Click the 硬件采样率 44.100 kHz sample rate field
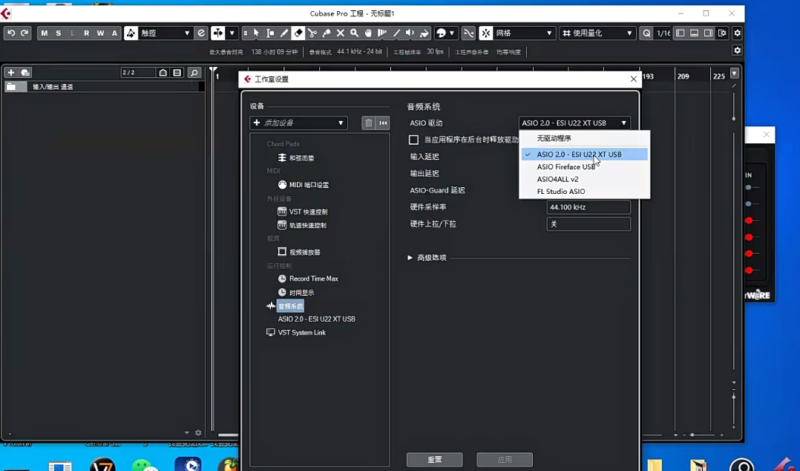The width and height of the screenshot is (800, 471). click(588, 207)
